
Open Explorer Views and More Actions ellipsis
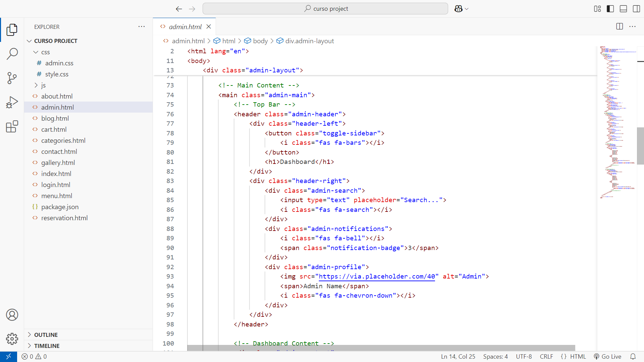click(142, 26)
